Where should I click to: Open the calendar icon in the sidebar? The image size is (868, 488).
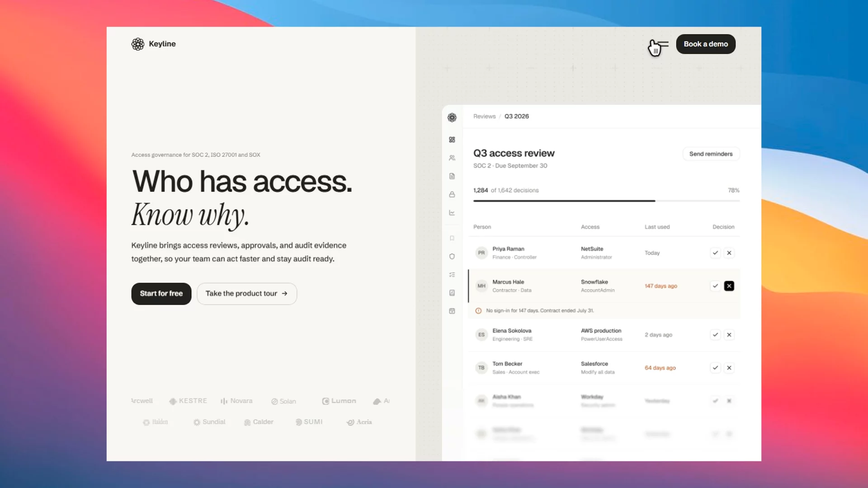452,311
